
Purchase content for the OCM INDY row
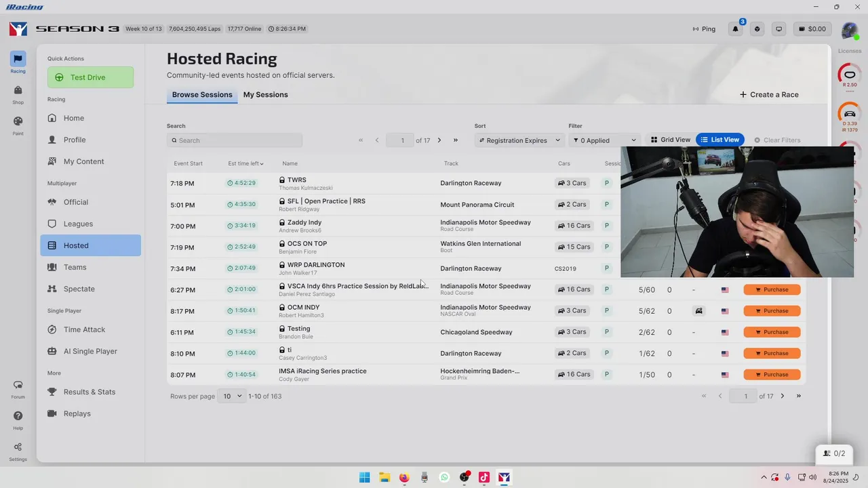pyautogui.click(x=772, y=311)
